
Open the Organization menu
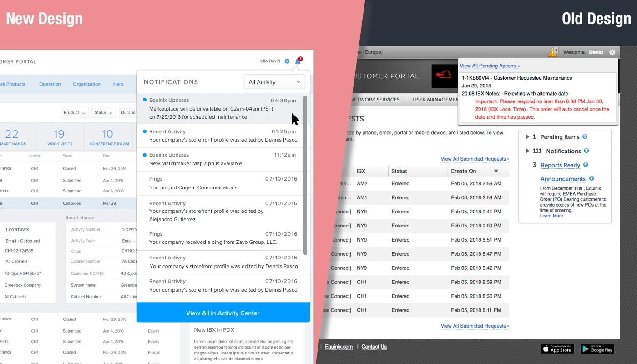(87, 84)
